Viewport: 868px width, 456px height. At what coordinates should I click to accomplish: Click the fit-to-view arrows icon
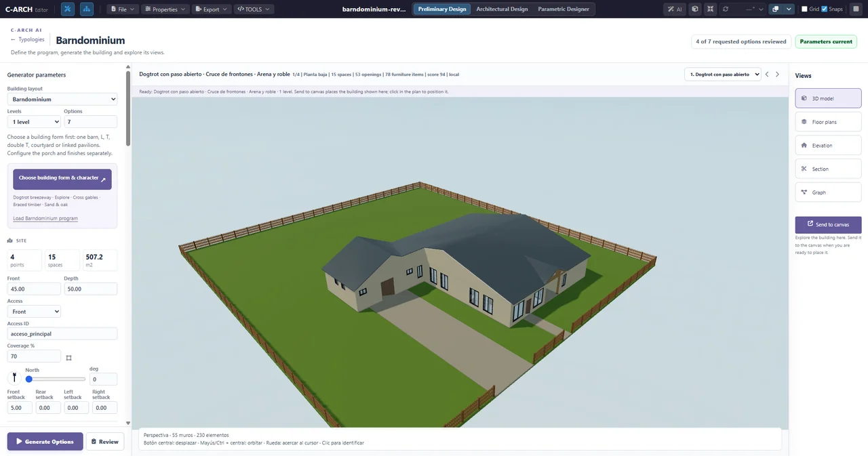point(710,9)
